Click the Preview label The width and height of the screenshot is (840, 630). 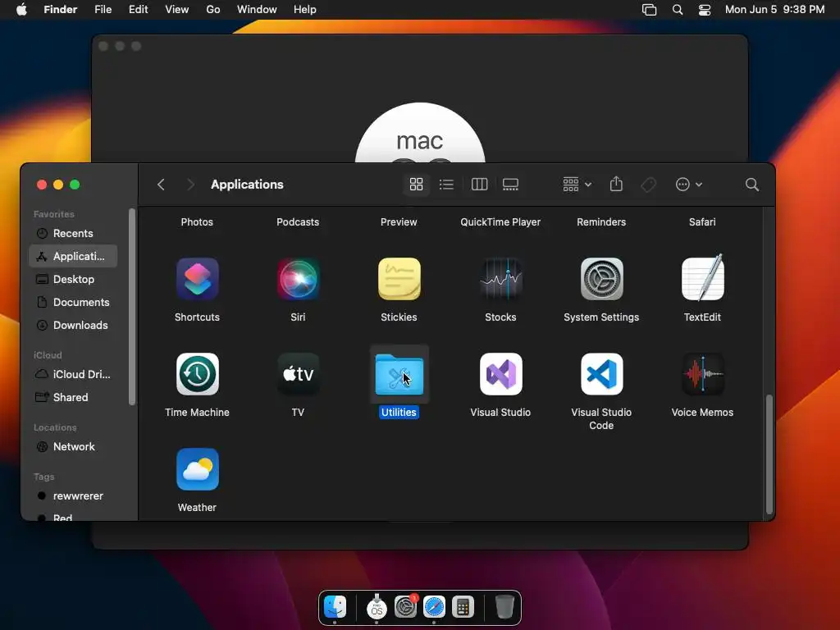tap(399, 221)
